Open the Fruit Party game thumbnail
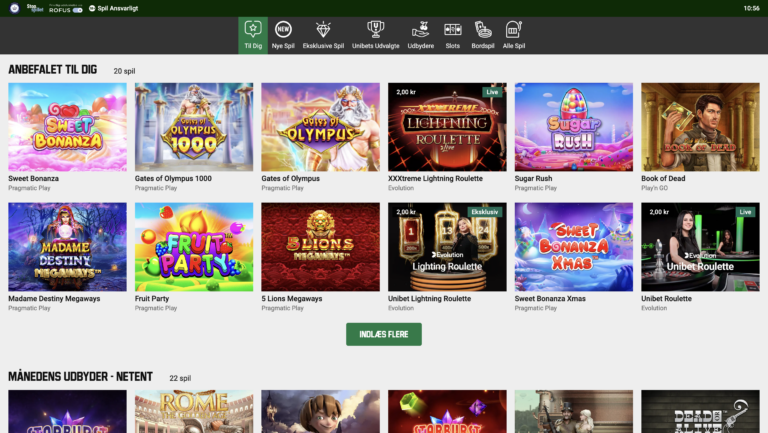Screen dimensions: 768x433 pyautogui.click(x=194, y=247)
